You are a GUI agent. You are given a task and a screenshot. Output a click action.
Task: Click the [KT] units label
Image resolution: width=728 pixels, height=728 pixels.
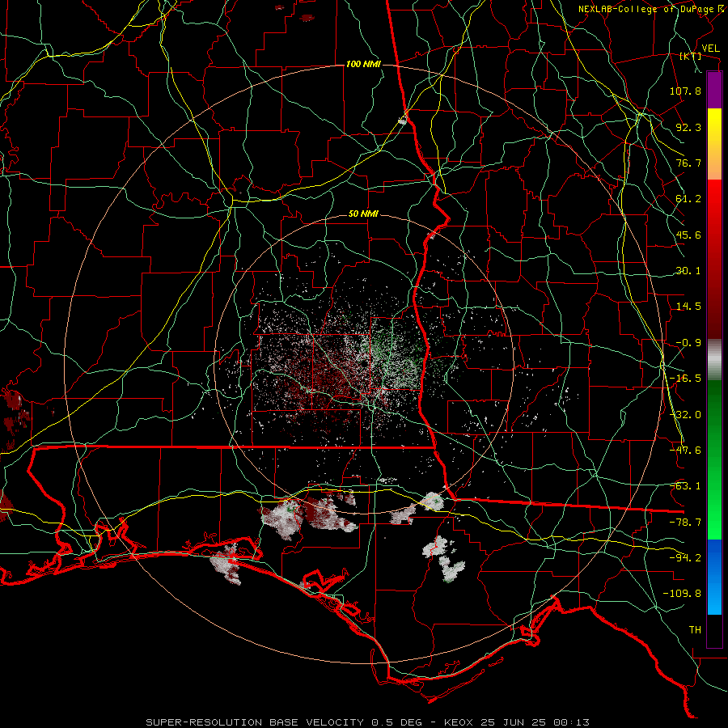(x=691, y=56)
